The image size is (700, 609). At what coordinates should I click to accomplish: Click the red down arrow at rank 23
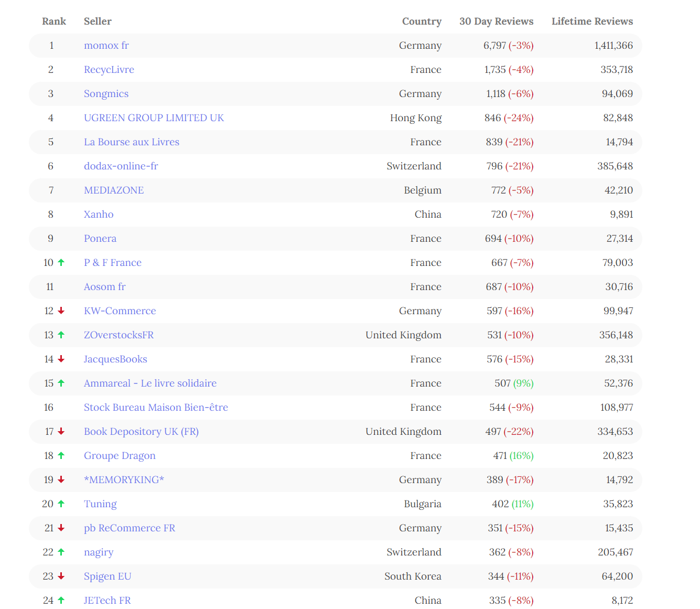(61, 576)
